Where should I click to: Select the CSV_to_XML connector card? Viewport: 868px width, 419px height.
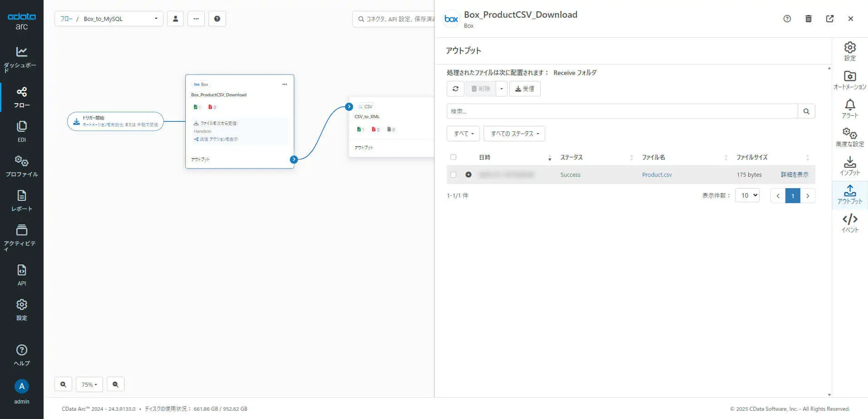pyautogui.click(x=392, y=127)
